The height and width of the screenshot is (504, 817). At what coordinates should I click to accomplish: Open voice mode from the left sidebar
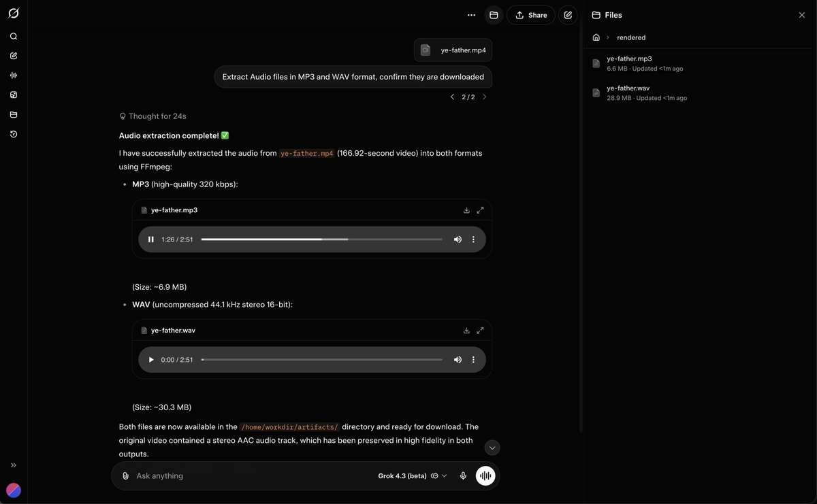pyautogui.click(x=14, y=75)
